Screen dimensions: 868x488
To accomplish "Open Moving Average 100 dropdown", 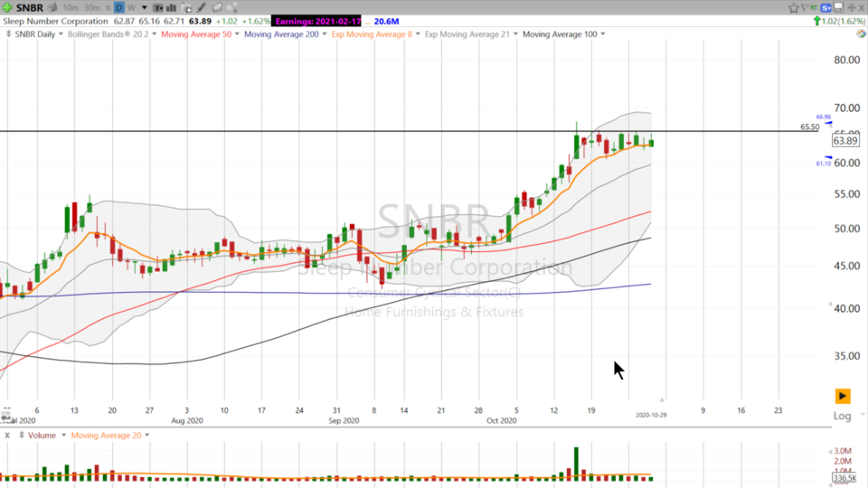I will pyautogui.click(x=603, y=34).
